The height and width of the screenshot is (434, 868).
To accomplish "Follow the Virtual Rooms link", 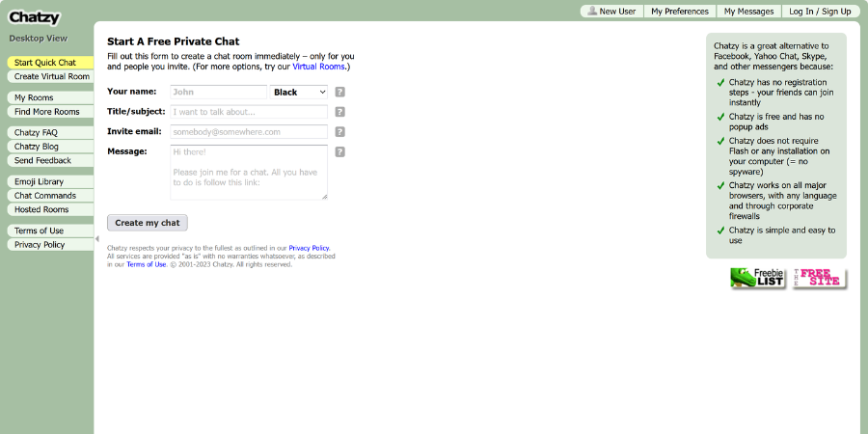I will pyautogui.click(x=318, y=67).
